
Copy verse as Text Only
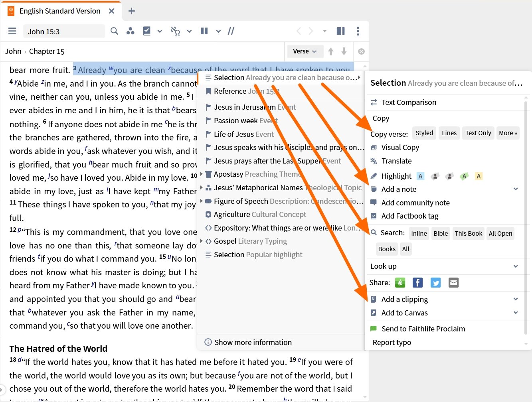[478, 133]
